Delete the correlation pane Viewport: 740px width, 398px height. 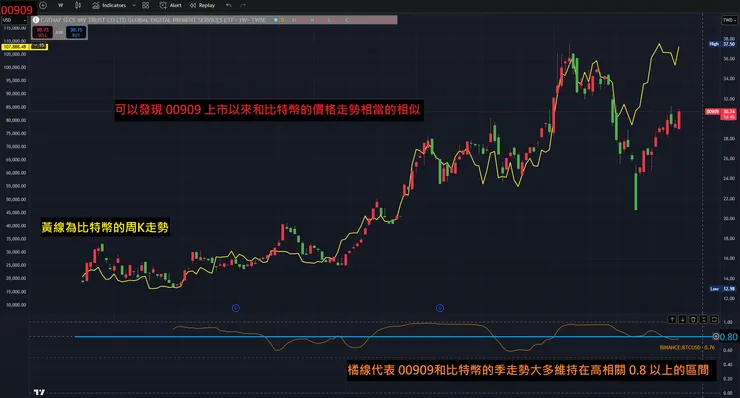(693, 320)
